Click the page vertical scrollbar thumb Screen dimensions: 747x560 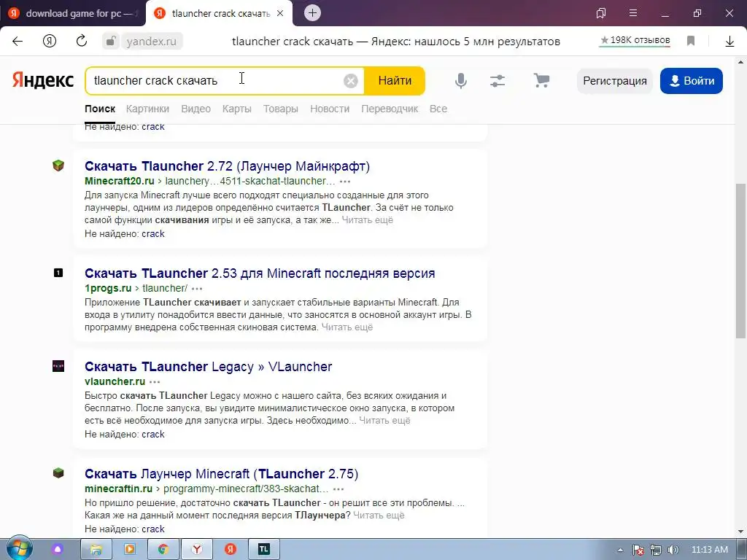click(741, 261)
